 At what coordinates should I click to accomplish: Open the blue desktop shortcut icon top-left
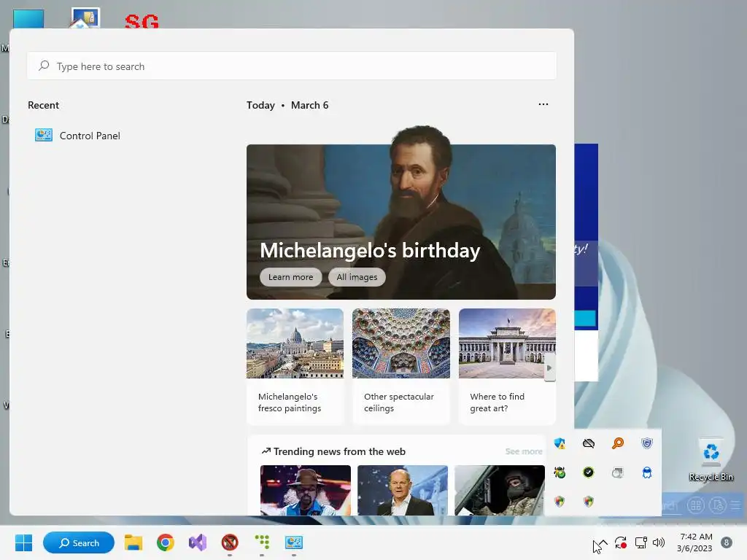click(28, 18)
